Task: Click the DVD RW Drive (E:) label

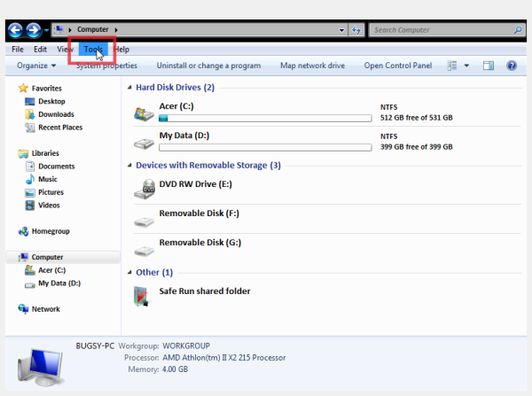Action: (x=196, y=184)
